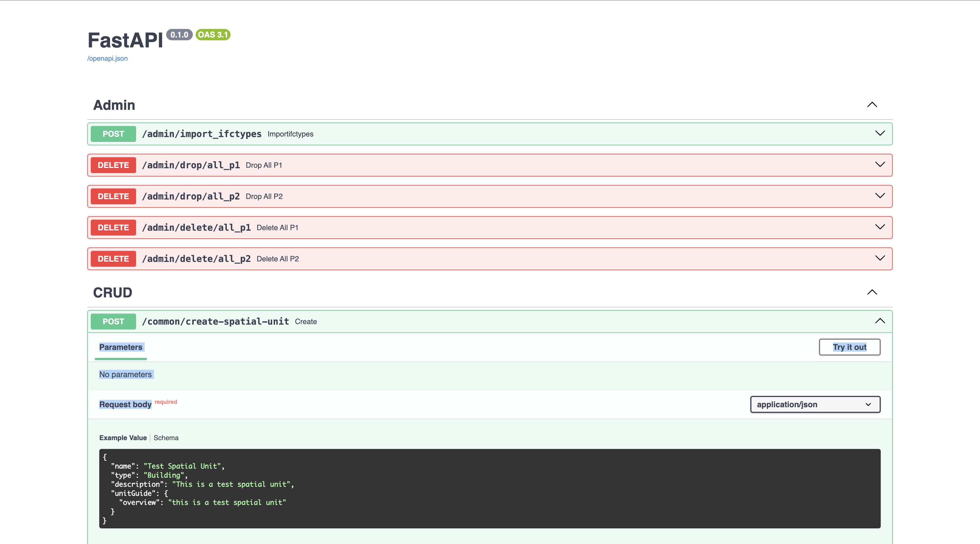The width and height of the screenshot is (980, 544).
Task: Click the Admin section heading
Action: pyautogui.click(x=114, y=105)
